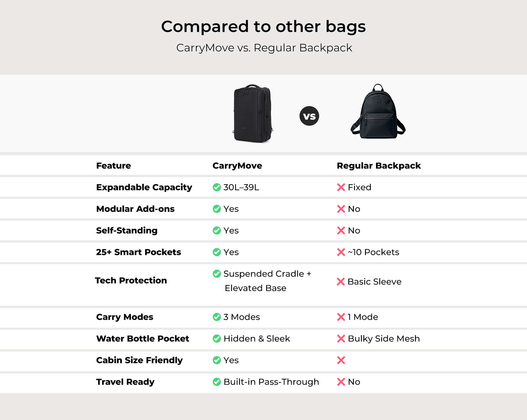Select the regular backpack product image
527x420 pixels.
click(378, 112)
